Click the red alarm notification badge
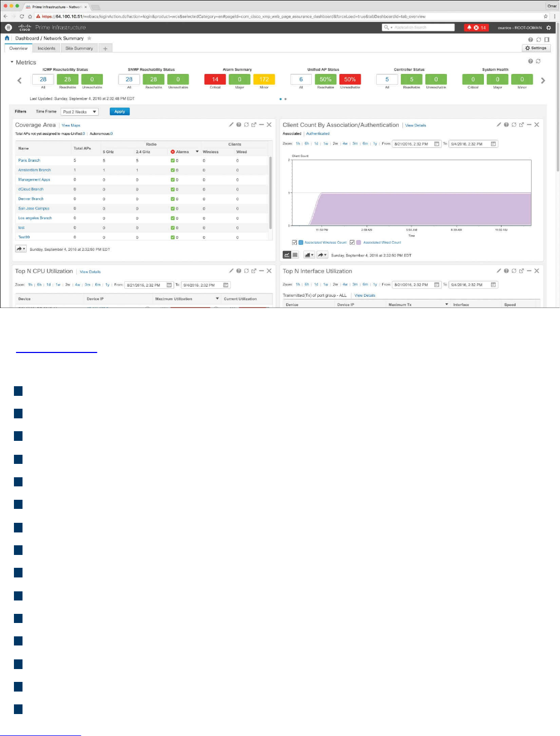Screen dimensions: 560x736 click(x=476, y=27)
